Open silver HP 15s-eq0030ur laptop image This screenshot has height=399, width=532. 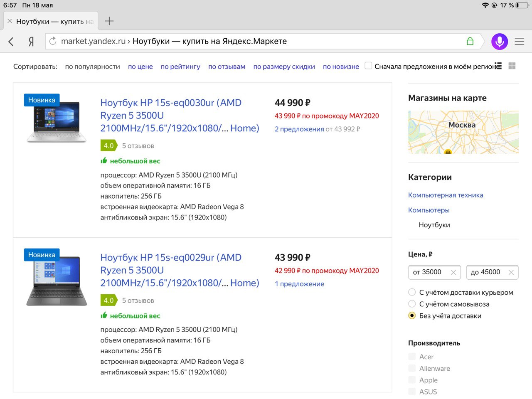(x=57, y=121)
